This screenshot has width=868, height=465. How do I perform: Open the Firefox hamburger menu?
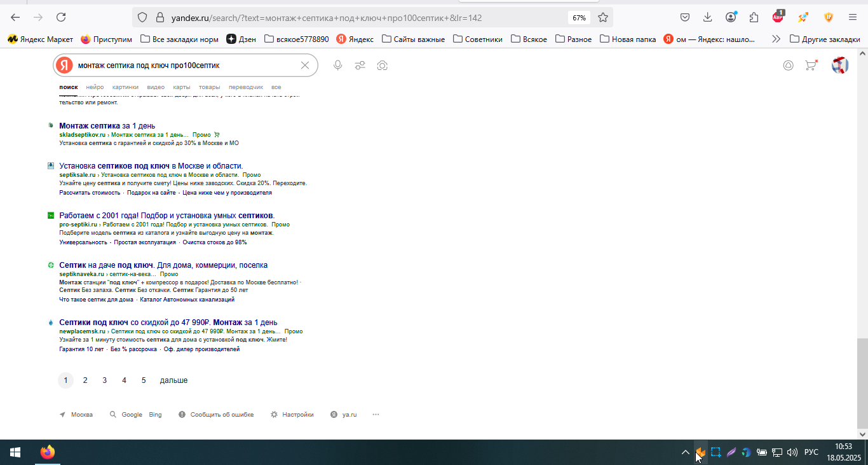(853, 17)
